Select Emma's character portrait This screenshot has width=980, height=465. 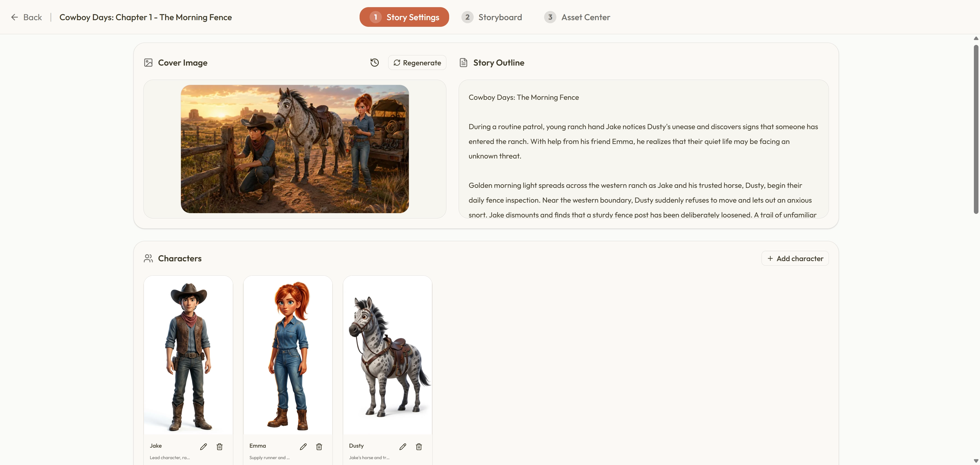(x=288, y=356)
